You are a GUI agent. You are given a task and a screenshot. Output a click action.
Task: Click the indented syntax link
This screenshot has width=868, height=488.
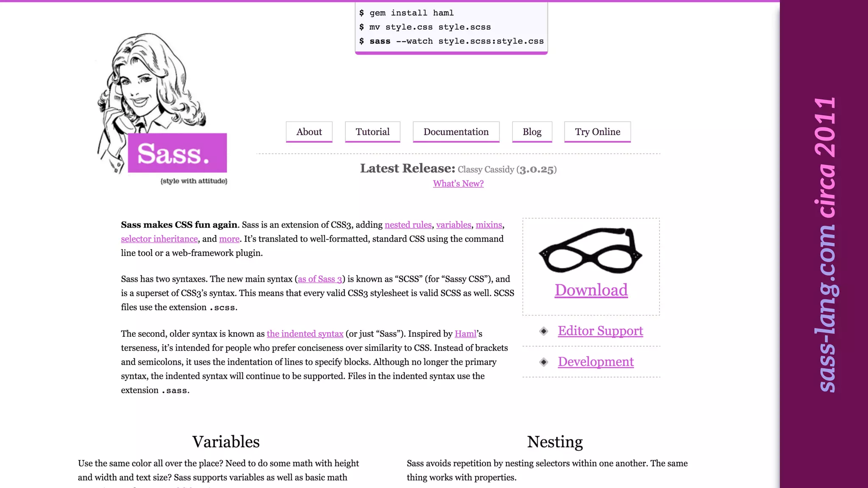(305, 334)
